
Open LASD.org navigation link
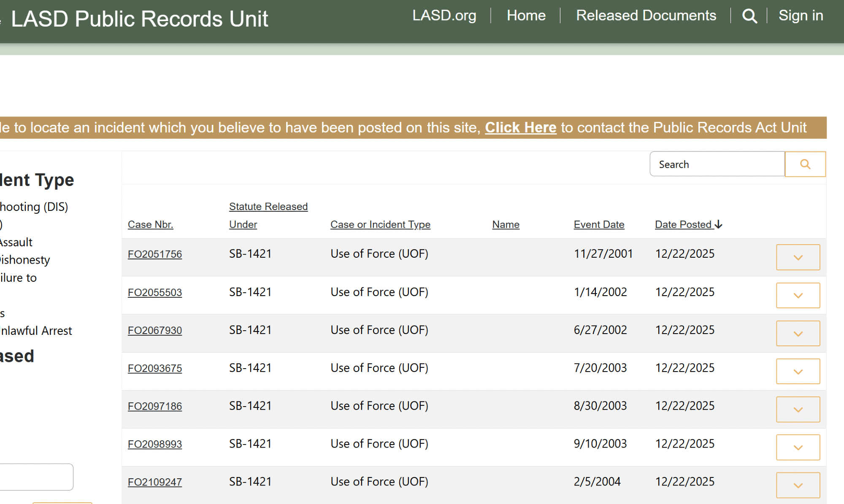444,16
